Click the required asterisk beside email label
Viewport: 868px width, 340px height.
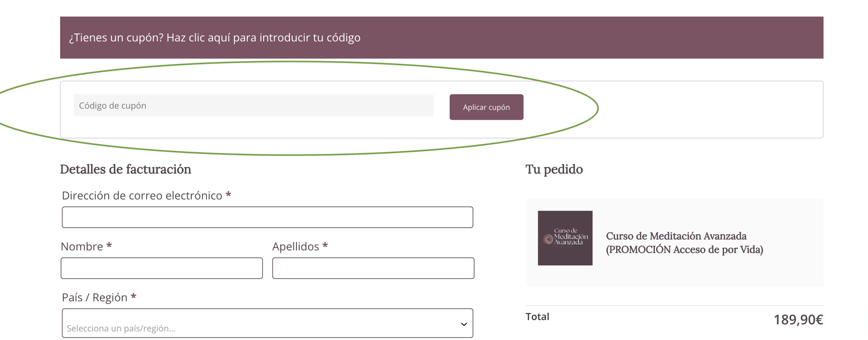(228, 195)
